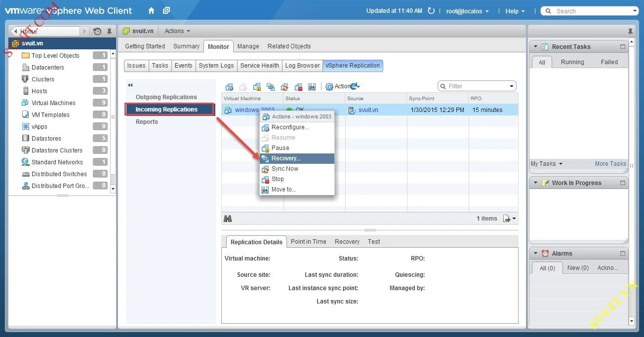Open the Log Browser sub-tab
This screenshot has height=337, width=644.
[x=302, y=66]
